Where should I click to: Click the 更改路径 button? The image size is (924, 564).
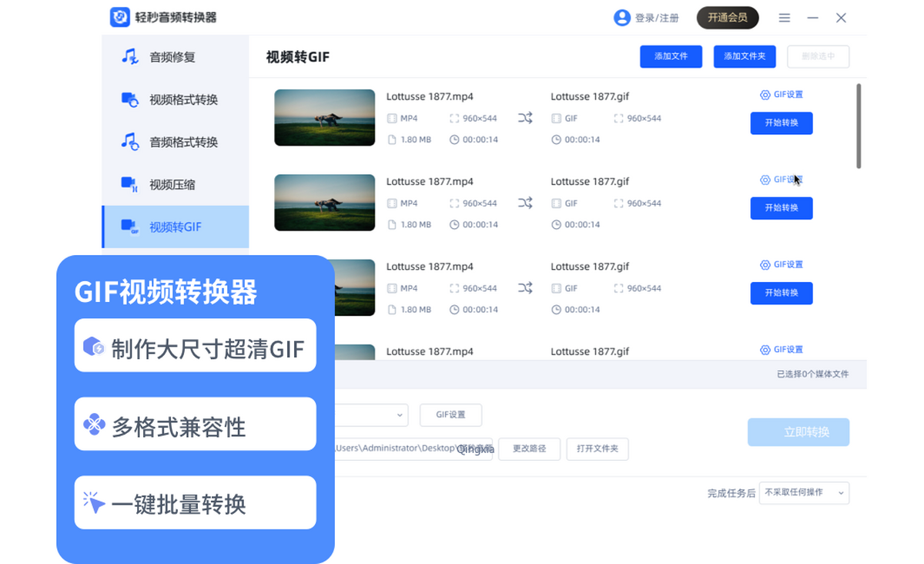[x=529, y=448]
